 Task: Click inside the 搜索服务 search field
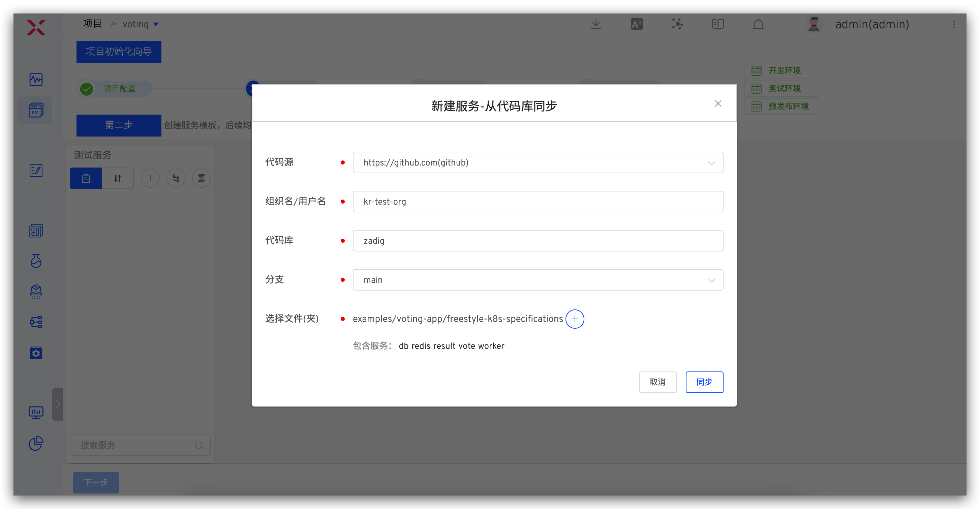133,445
